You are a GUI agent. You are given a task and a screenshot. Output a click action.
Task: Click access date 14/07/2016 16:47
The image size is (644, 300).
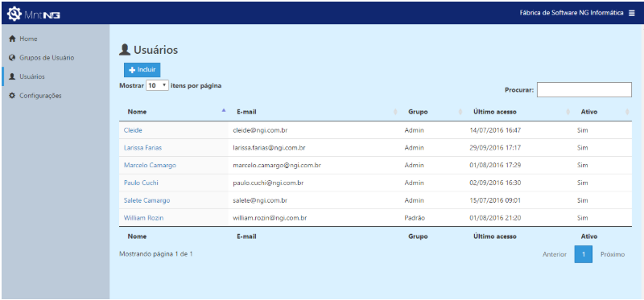495,130
